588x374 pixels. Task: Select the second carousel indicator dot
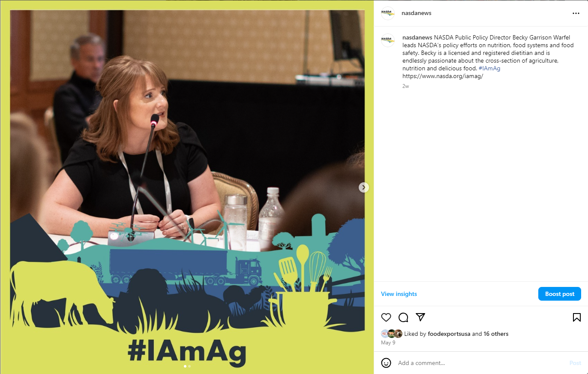coord(189,366)
